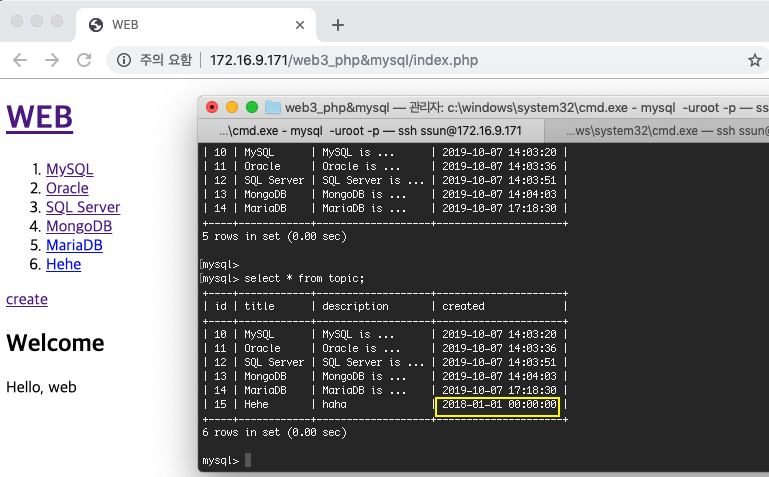Viewport: 769px width, 477px height.
Task: Click the globe favicon on WEB tab
Action: click(96, 25)
